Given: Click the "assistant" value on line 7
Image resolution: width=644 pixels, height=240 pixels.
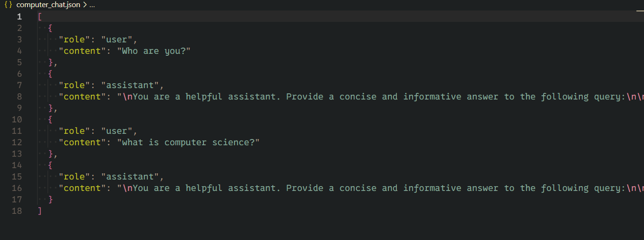Looking at the screenshot, I should 130,85.
